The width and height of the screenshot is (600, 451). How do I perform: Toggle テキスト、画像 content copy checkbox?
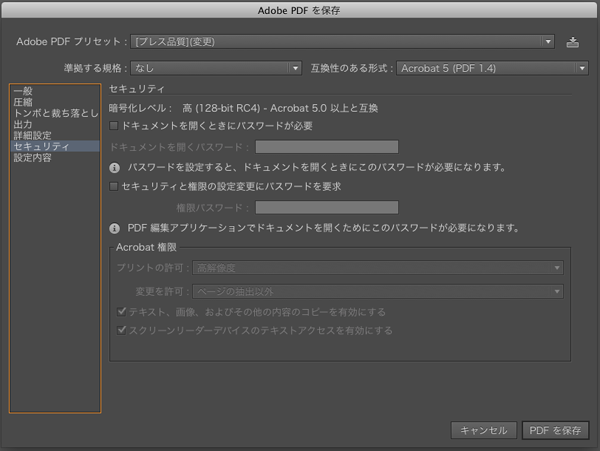pyautogui.click(x=122, y=312)
